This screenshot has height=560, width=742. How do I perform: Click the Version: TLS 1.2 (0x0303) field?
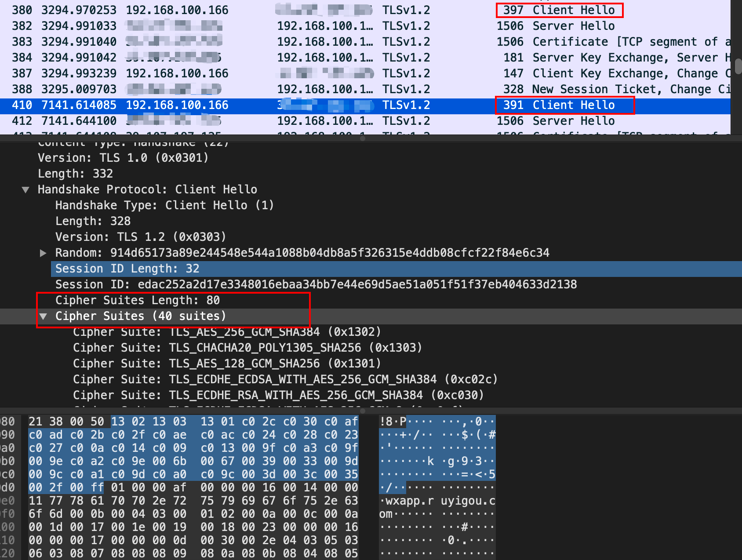(x=140, y=237)
